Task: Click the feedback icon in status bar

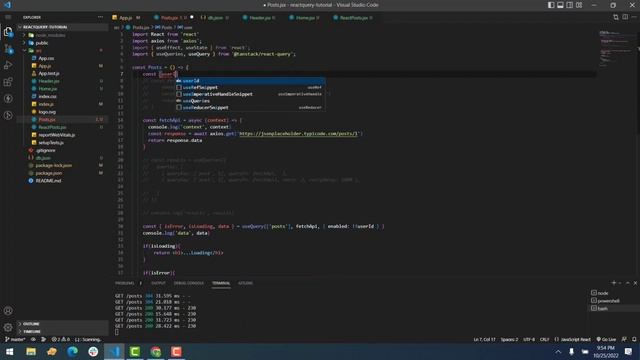Action: 624,339
